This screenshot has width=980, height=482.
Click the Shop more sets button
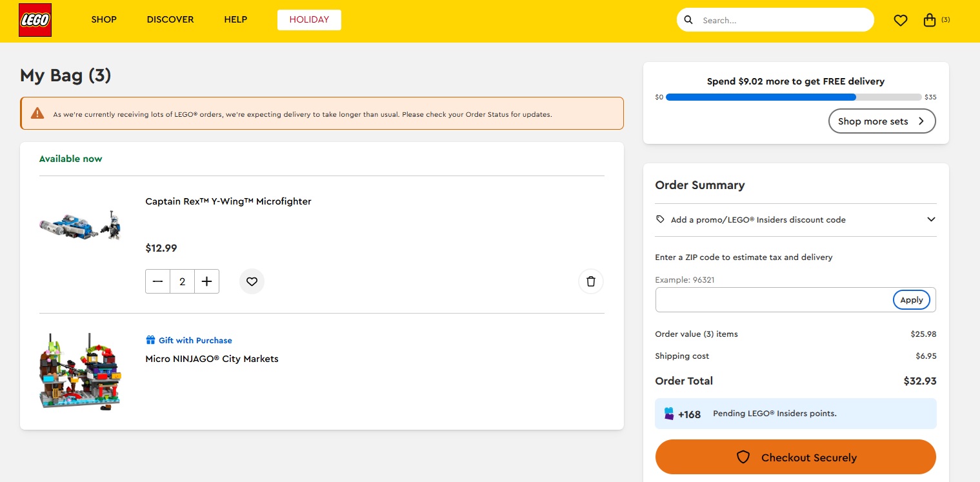[881, 121]
